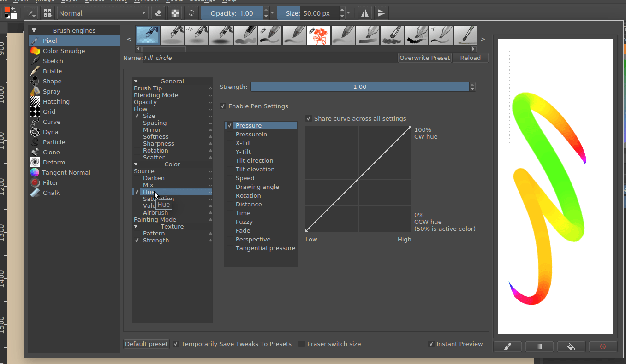Disable Instant Preview
This screenshot has width=626, height=364.
(431, 344)
